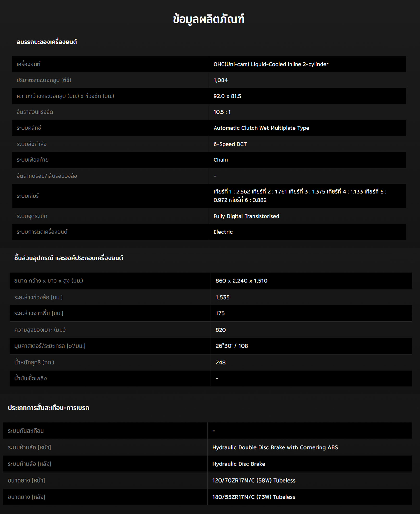Viewport: 420px width, 514px height.
Task: Select Hydraulic Double Disc Brake with Cornering ABS
Action: 275,447
